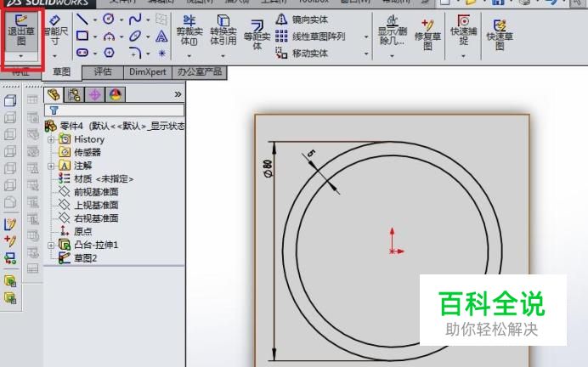Select the Polygon sketch tool
The width and height of the screenshot is (588, 367).
pyautogui.click(x=109, y=53)
